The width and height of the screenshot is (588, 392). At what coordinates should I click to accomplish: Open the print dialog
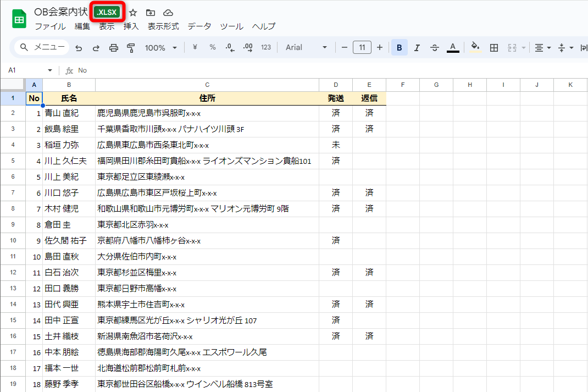[x=114, y=47]
